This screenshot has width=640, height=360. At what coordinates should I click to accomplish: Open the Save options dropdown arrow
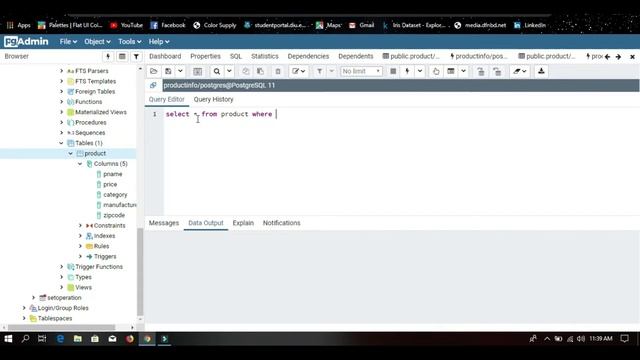click(x=180, y=71)
